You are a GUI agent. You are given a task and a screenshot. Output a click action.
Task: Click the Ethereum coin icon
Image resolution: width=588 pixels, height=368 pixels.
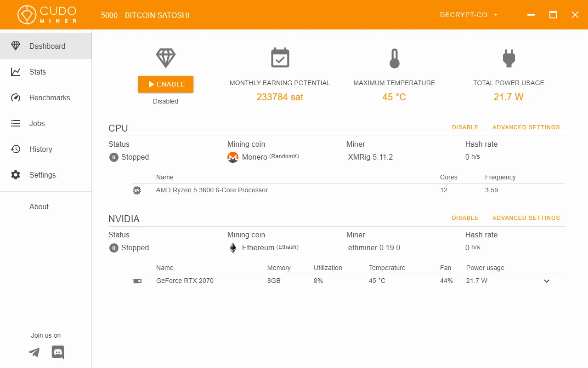coord(233,247)
